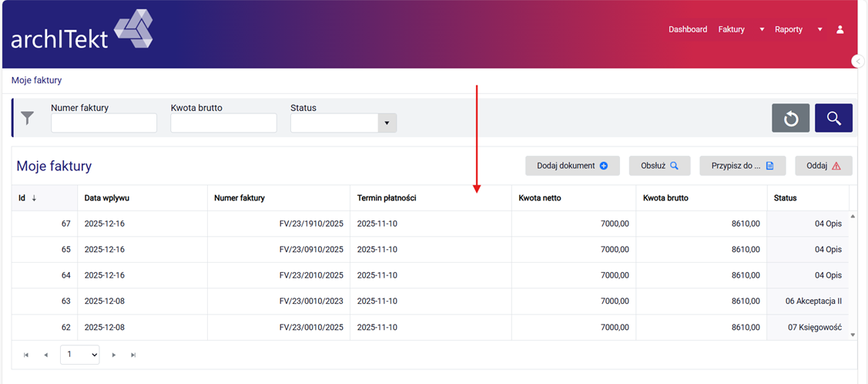The image size is (868, 384).
Task: Go to last page icon
Action: click(x=133, y=355)
